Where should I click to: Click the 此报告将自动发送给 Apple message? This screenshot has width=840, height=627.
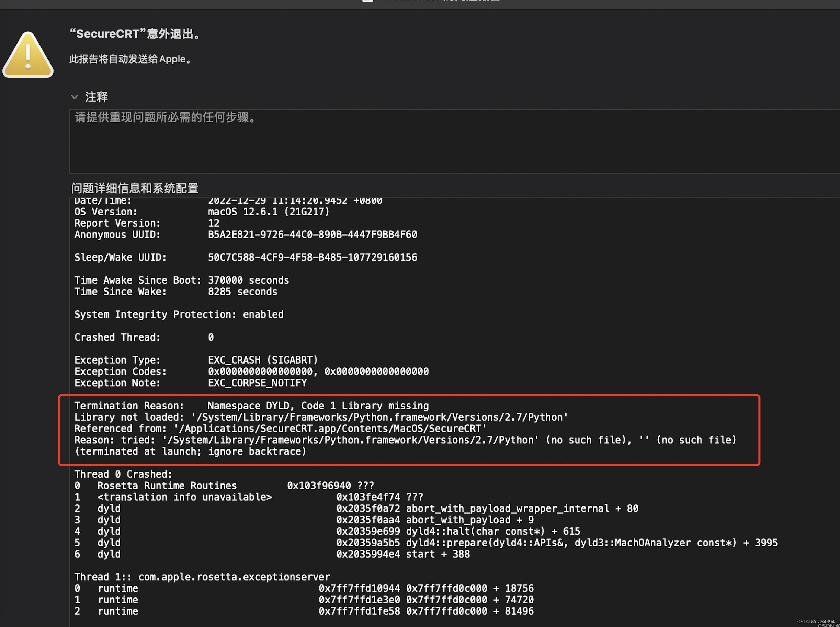pos(130,59)
